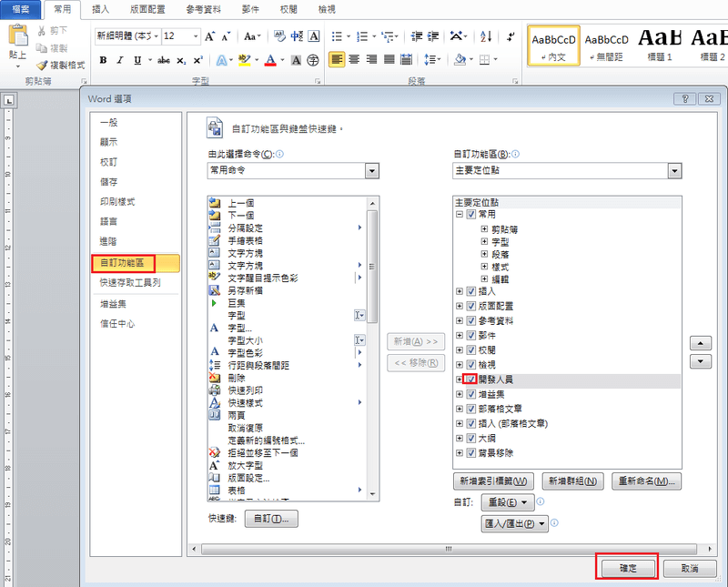Click the grow font icon

pyautogui.click(x=210, y=36)
